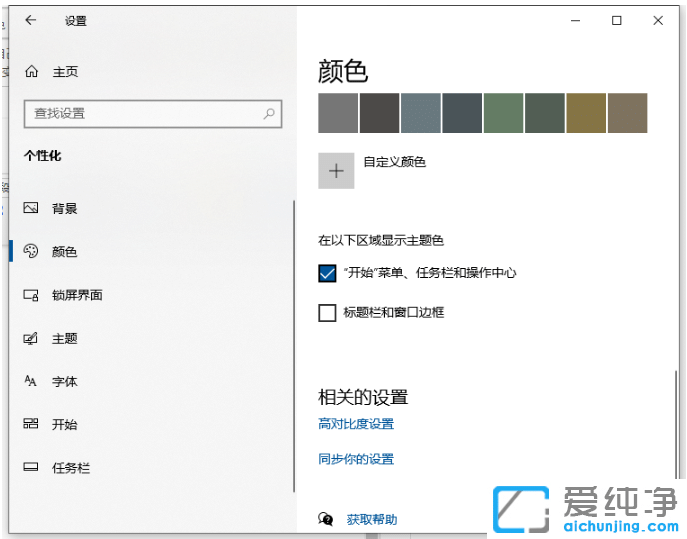Open the 主页 home icon

click(x=31, y=72)
